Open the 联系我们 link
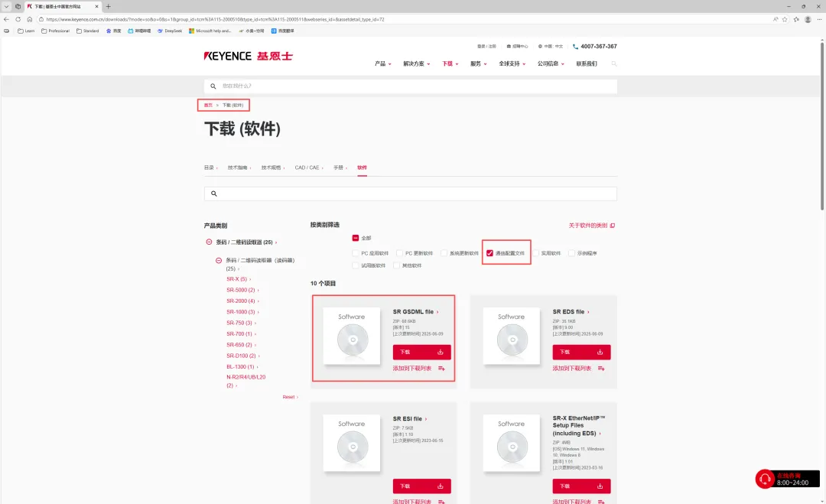Image resolution: width=826 pixels, height=504 pixels. click(587, 63)
